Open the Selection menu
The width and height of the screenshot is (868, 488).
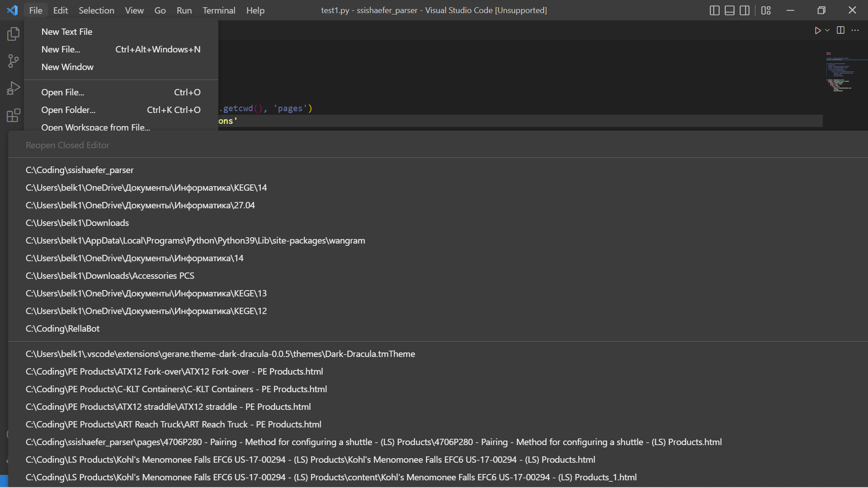(x=96, y=10)
